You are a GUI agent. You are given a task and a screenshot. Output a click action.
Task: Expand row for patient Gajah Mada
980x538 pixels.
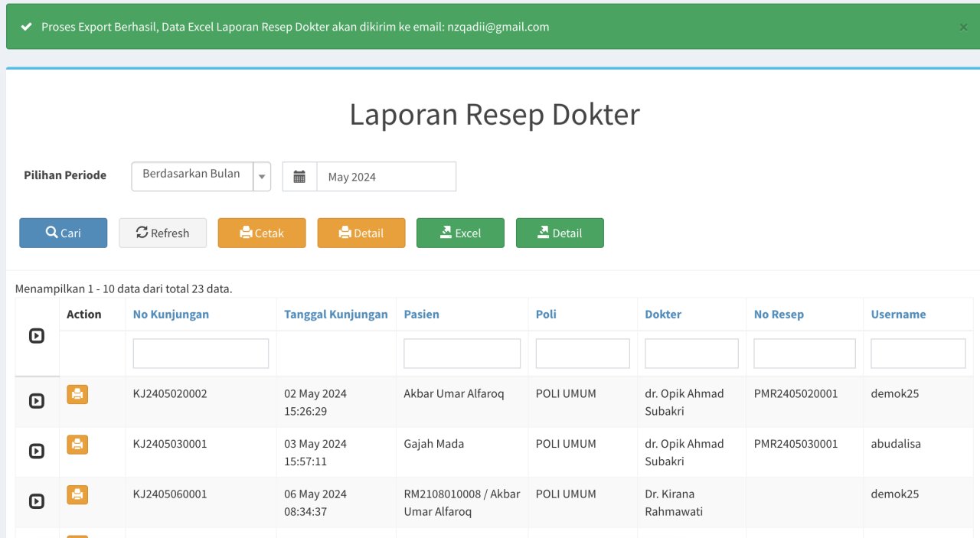pos(37,452)
